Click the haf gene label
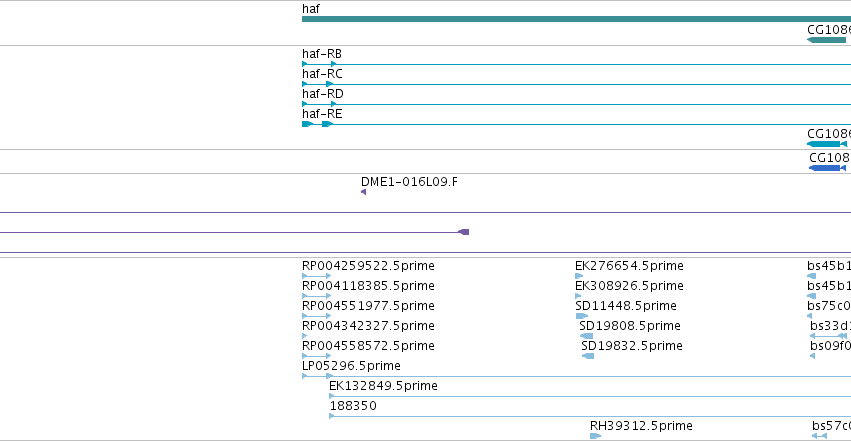Image resolution: width=851 pixels, height=441 pixels. [311, 9]
